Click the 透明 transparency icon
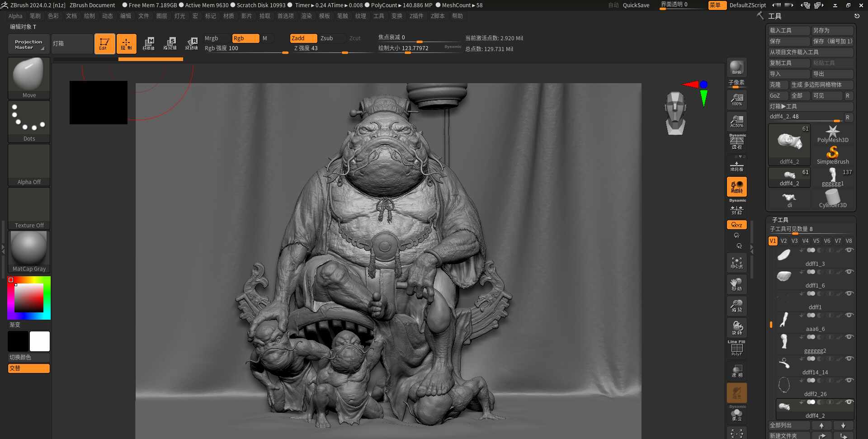Screen dimensions: 868x439 (x=736, y=371)
